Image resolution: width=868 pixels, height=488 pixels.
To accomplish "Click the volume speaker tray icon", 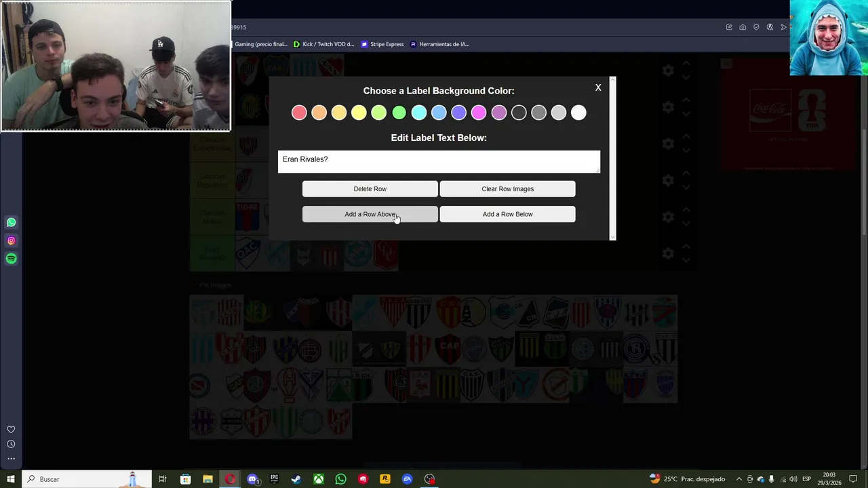I will tap(793, 479).
